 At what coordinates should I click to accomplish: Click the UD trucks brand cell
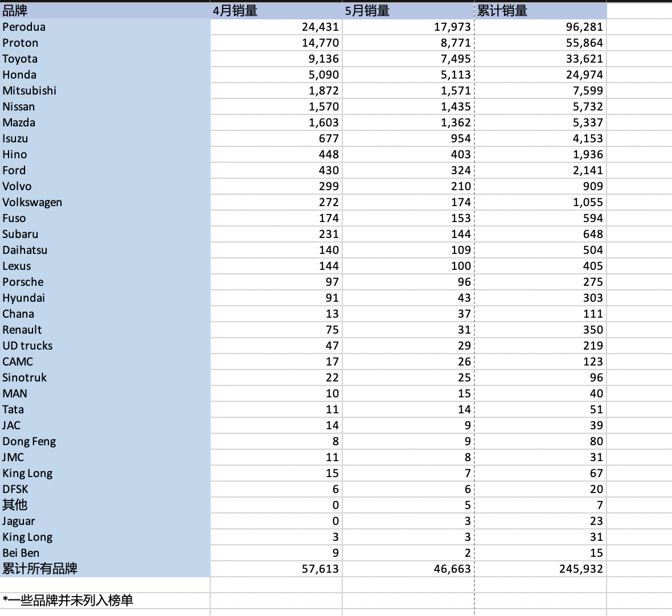click(105, 346)
